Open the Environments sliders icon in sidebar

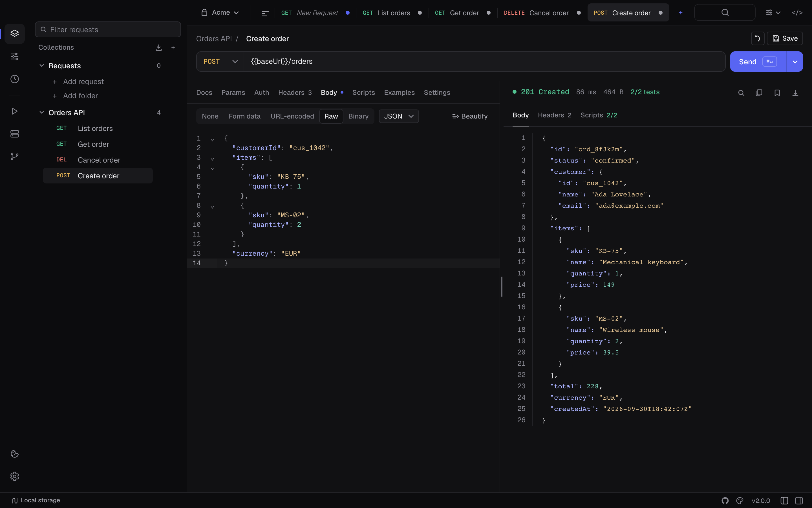tap(14, 56)
